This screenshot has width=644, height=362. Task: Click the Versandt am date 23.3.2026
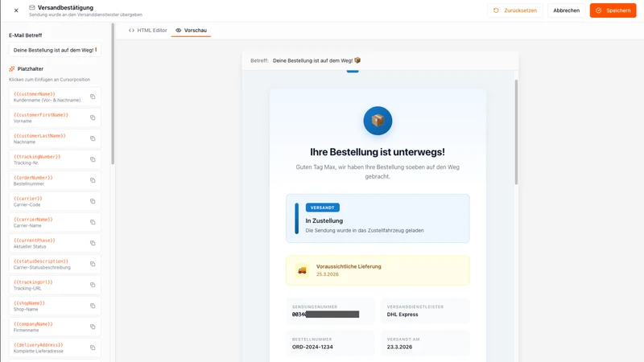(399, 347)
